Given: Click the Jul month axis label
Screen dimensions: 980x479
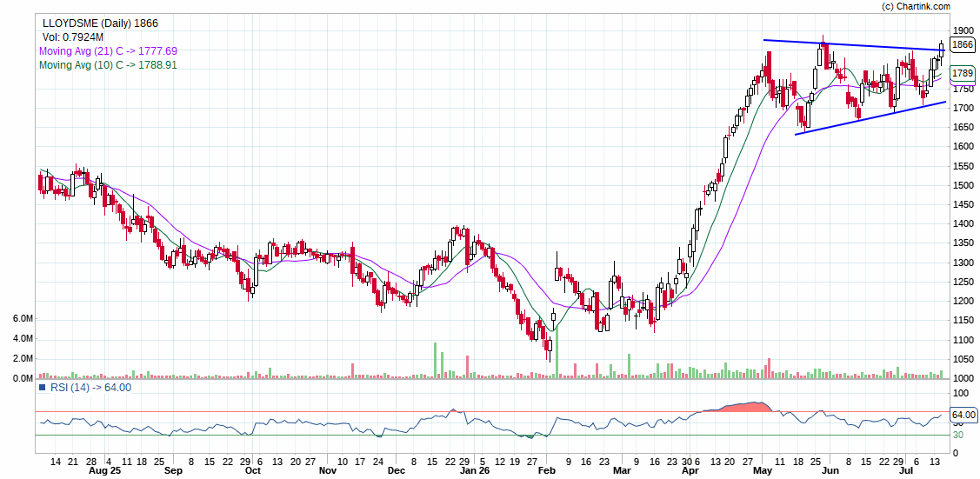Looking at the screenshot, I should 905,469.
